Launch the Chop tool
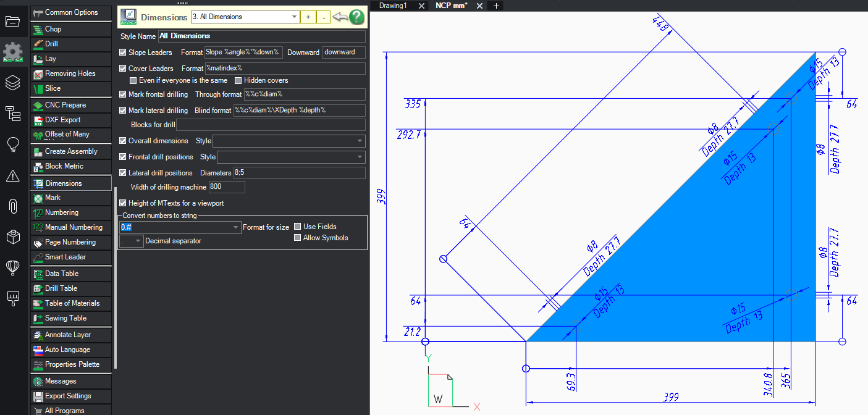 tap(71, 29)
